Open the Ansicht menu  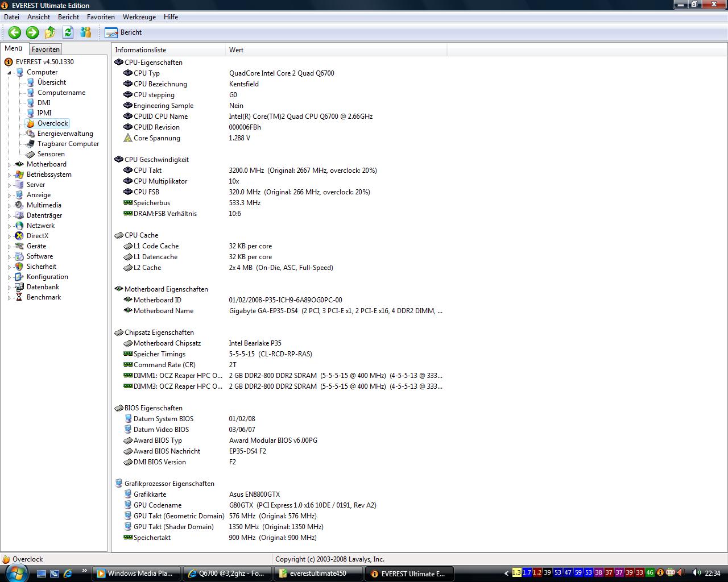click(x=39, y=17)
